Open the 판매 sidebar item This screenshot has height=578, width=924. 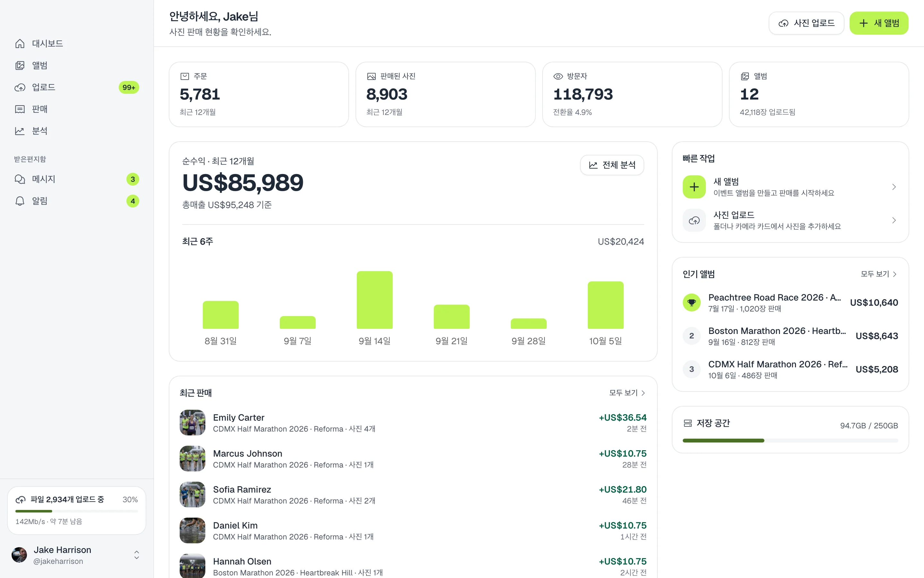[76, 109]
